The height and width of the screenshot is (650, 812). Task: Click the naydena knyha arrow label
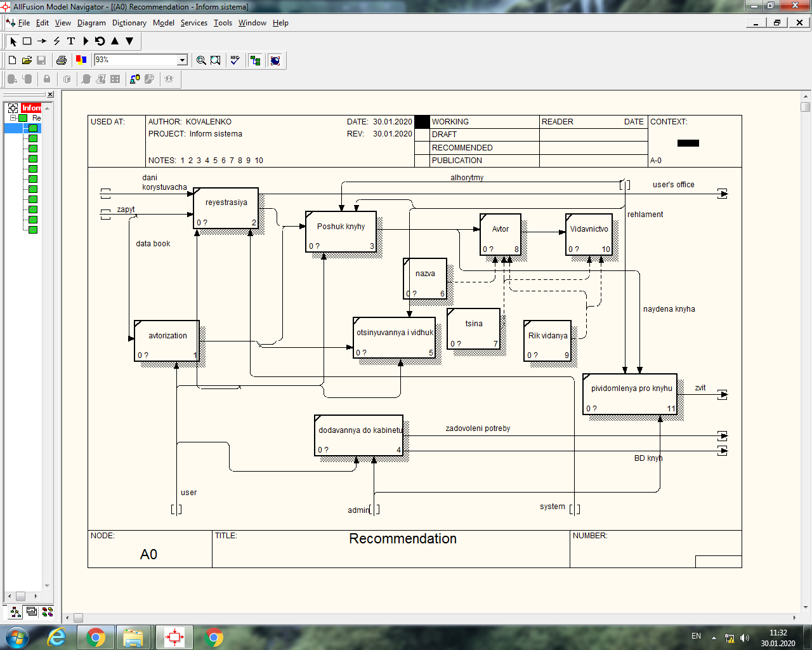(669, 309)
